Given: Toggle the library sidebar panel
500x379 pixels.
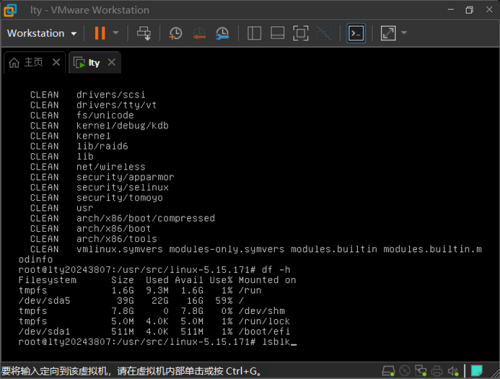Looking at the screenshot, I should point(254,33).
